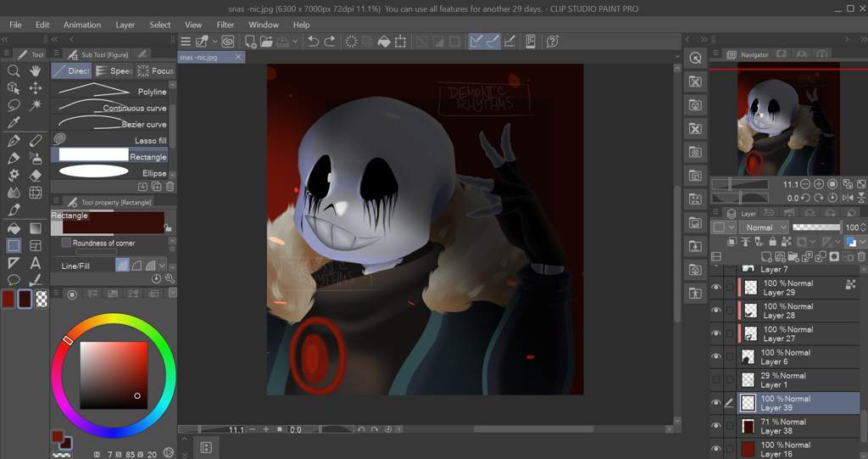
Task: Open the Help question mark icon
Action: pos(552,42)
